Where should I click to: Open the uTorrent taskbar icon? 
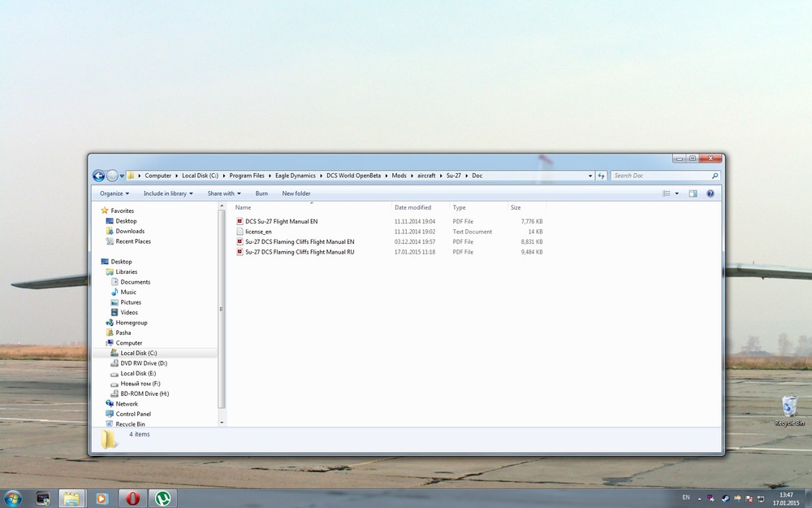(x=163, y=498)
